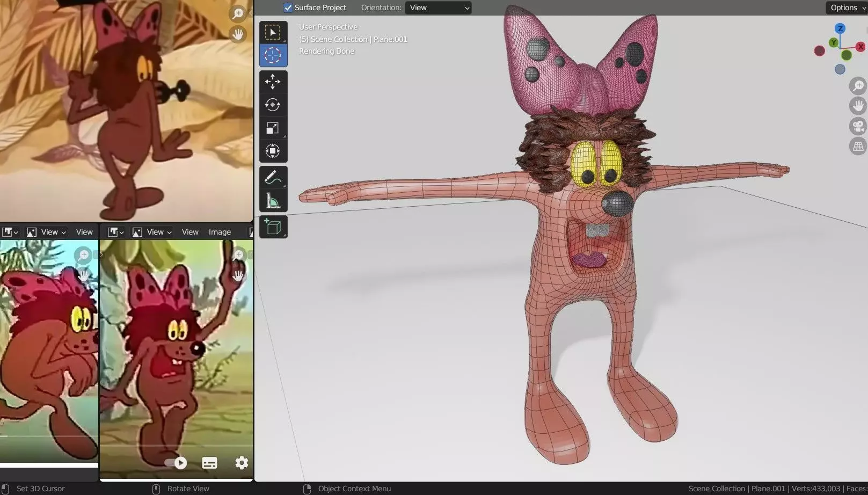Image resolution: width=868 pixels, height=495 pixels.
Task: Toggle perspective/orthographic projection grid icon
Action: [858, 146]
